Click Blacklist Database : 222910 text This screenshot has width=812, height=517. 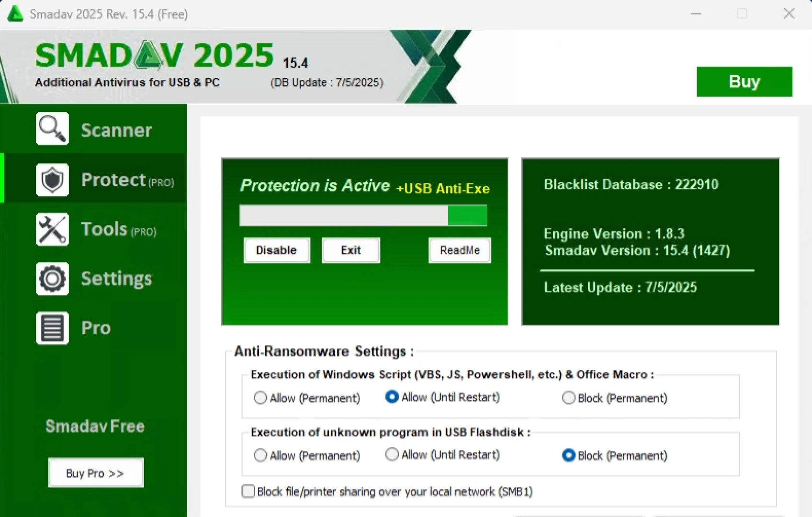tap(631, 185)
